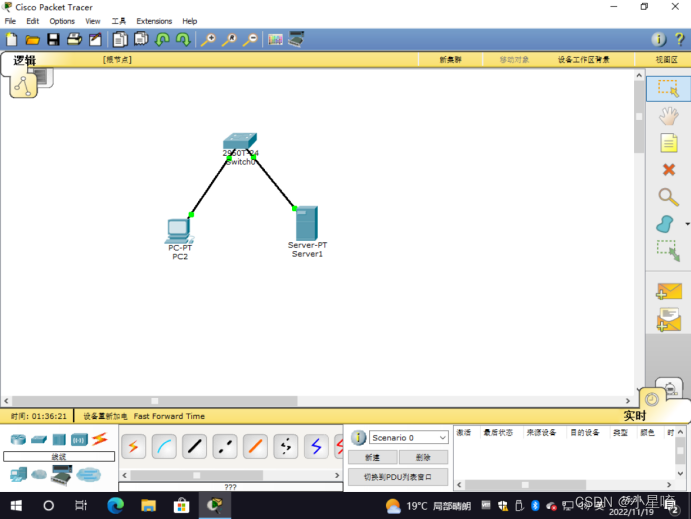
Task: Click the 新集群 new cluster button
Action: pos(450,59)
